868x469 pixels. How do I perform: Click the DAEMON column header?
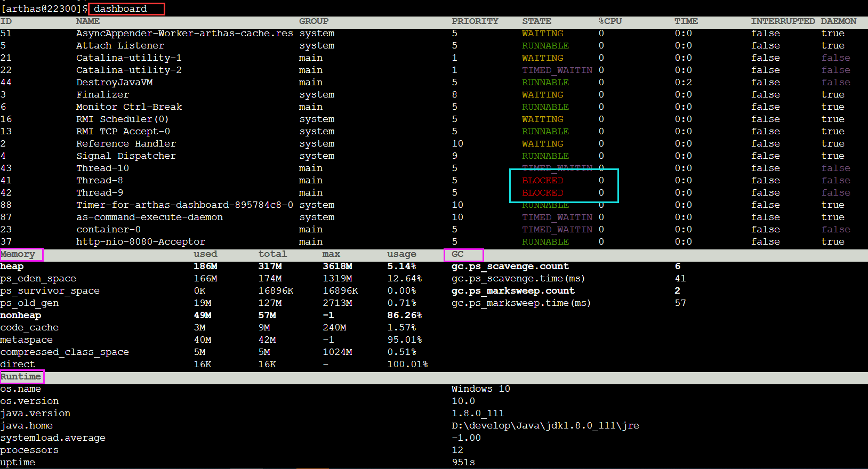tap(838, 21)
